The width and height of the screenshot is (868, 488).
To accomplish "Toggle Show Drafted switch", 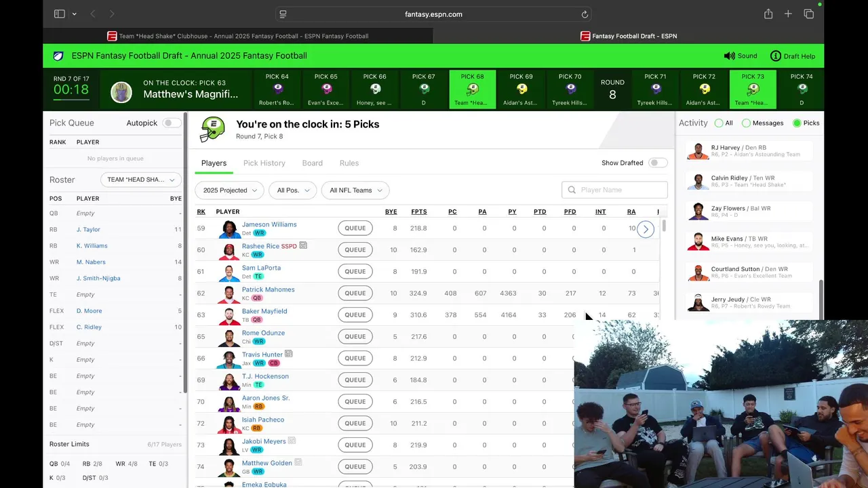I will [658, 163].
